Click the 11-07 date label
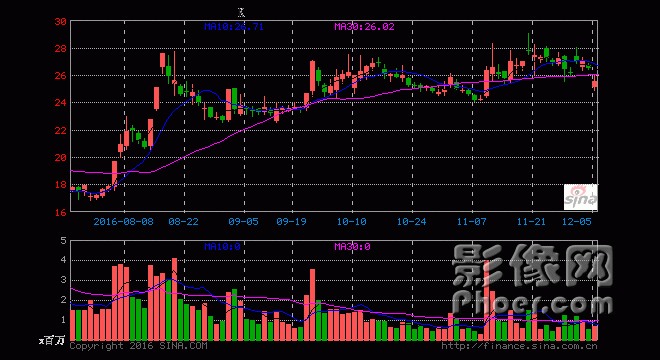The width and height of the screenshot is (660, 360). coord(471,221)
